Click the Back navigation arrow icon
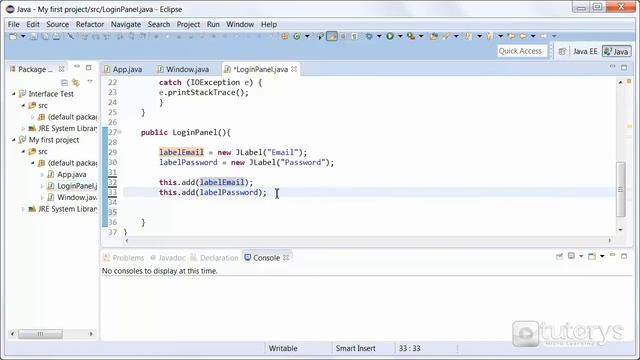The height and width of the screenshot is (360, 640). click(523, 37)
